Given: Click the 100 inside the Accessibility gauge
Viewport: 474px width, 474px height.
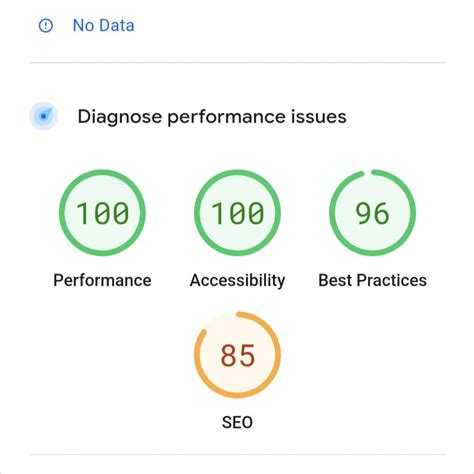Looking at the screenshot, I should tap(238, 213).
